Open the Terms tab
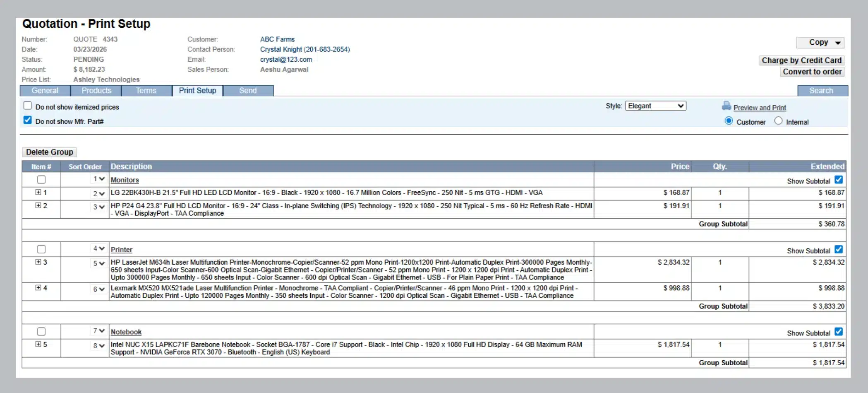This screenshot has height=393, width=868. (x=146, y=91)
